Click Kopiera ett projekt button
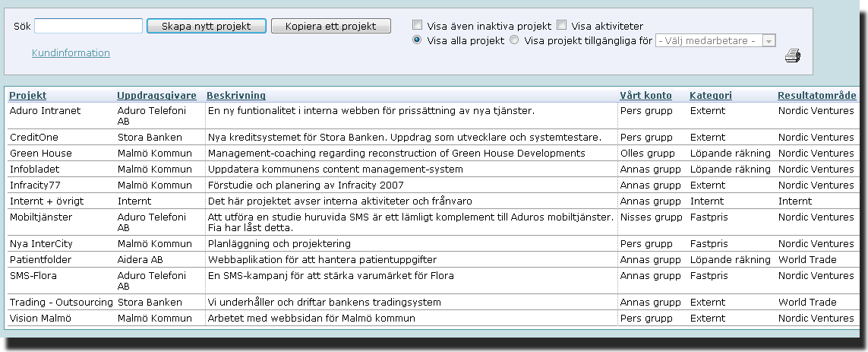Screen dimensions: 868x352 point(330,26)
